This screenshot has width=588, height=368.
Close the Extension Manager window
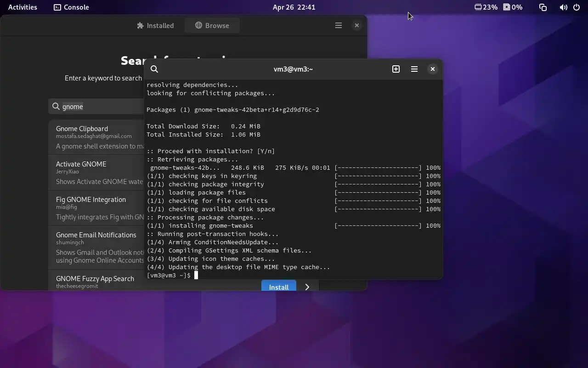357,25
